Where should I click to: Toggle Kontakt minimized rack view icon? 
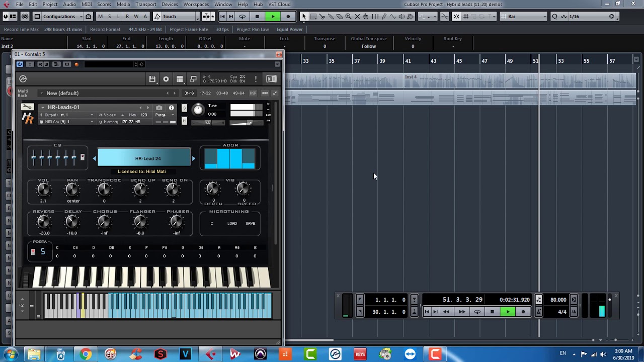tap(193, 79)
